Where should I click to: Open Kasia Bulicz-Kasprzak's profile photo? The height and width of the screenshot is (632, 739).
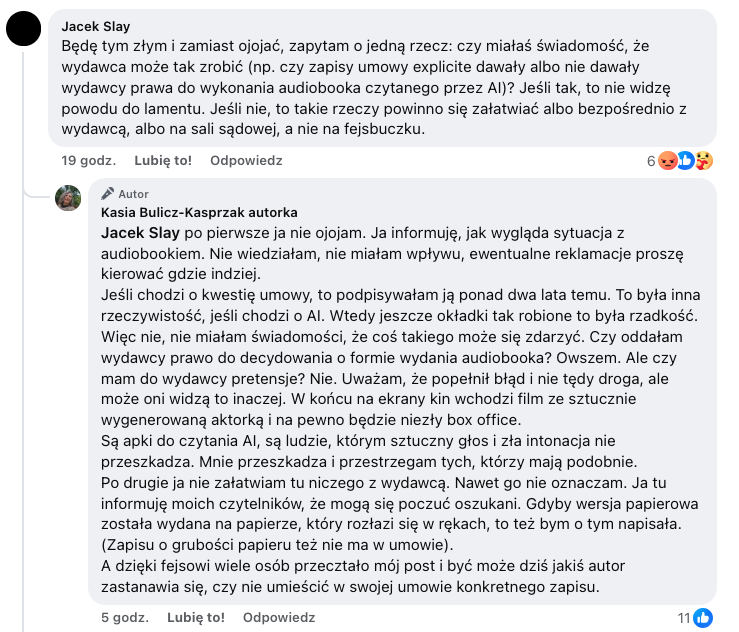pos(68,198)
